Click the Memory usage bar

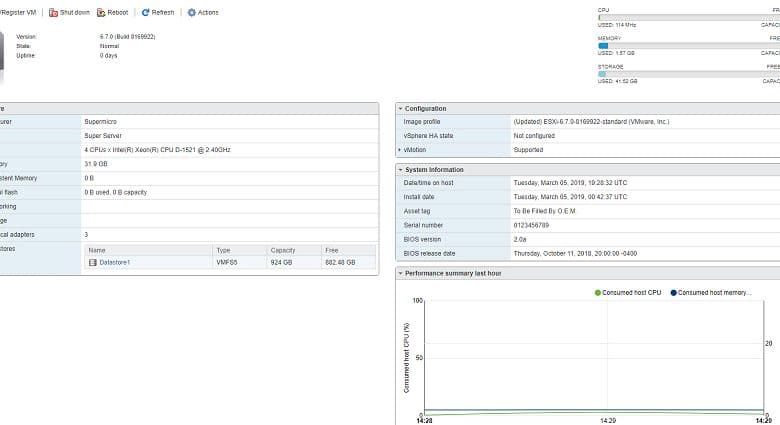[x=688, y=45]
